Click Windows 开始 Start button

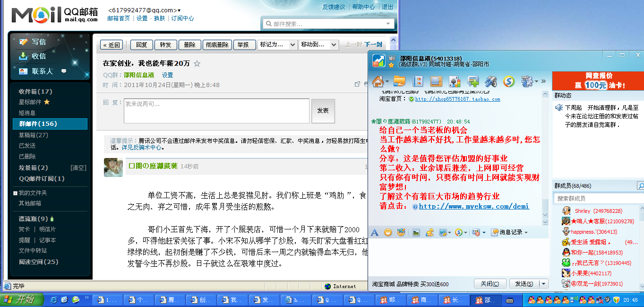tap(22, 300)
